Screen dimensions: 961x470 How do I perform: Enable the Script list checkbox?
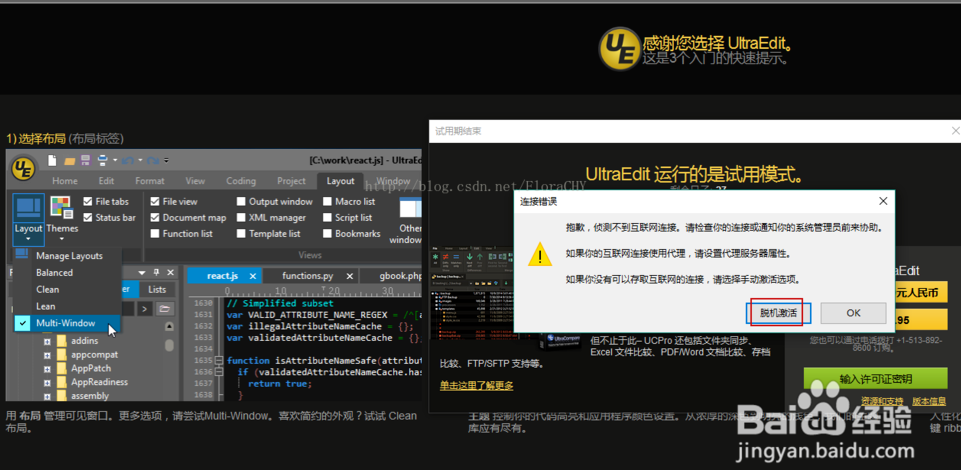click(327, 217)
